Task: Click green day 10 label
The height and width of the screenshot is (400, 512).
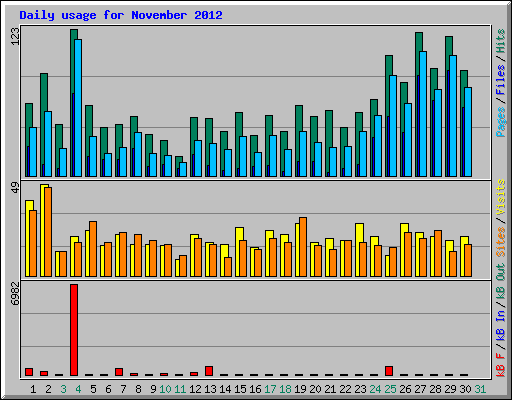Action: (165, 389)
